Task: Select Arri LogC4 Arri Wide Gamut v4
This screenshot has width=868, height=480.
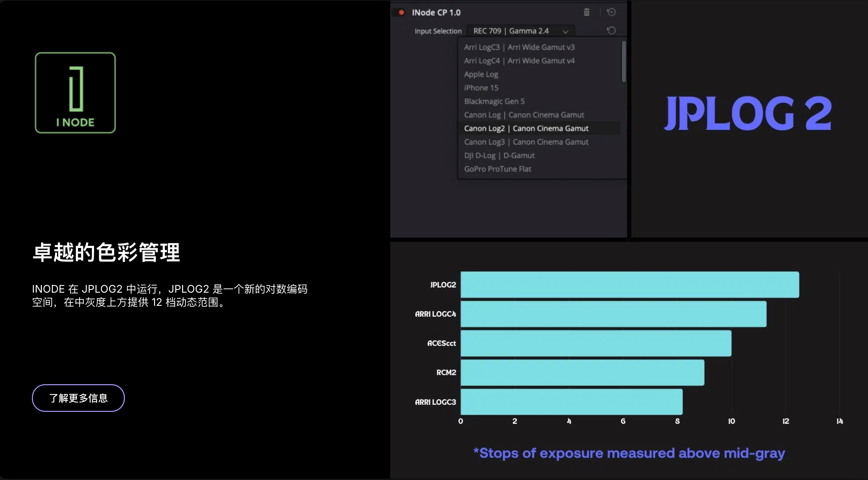Action: click(x=519, y=61)
